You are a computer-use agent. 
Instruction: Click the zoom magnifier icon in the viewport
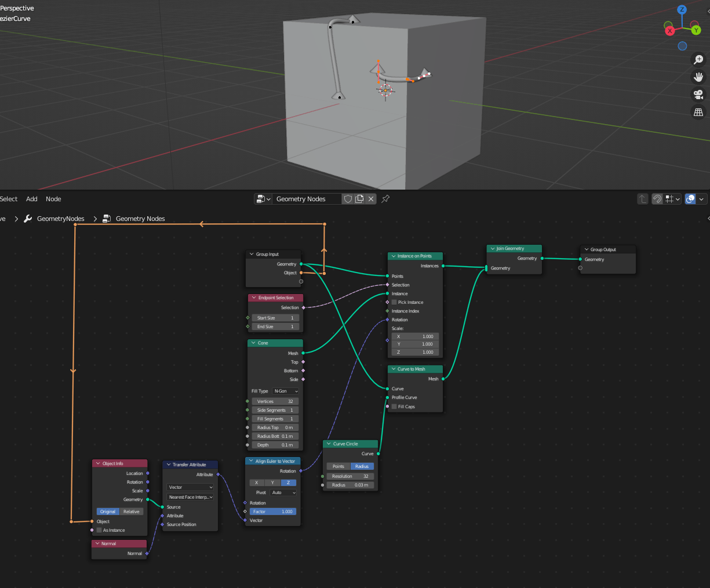pyautogui.click(x=698, y=59)
